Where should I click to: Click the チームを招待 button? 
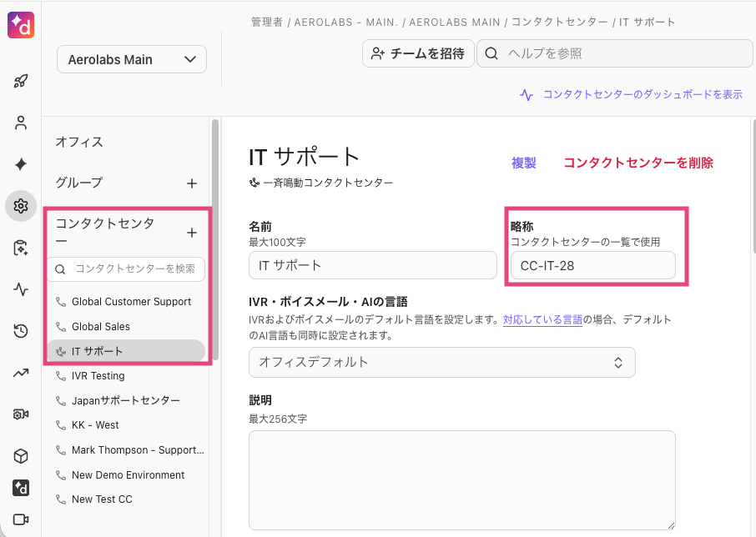(x=418, y=53)
